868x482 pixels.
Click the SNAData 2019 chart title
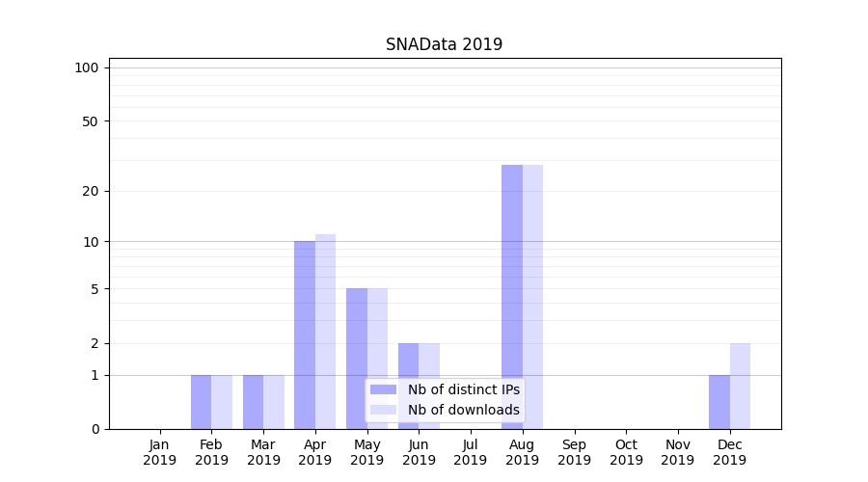pyautogui.click(x=444, y=44)
